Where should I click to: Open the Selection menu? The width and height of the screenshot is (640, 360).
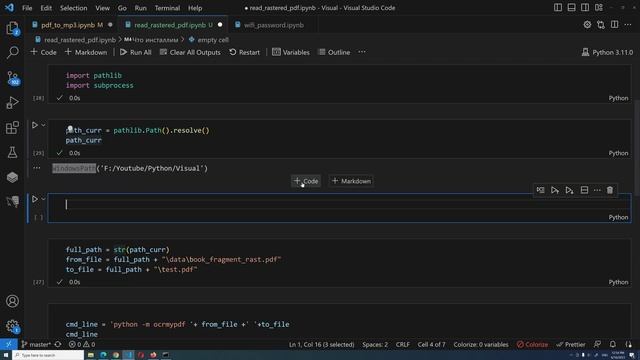click(73, 8)
